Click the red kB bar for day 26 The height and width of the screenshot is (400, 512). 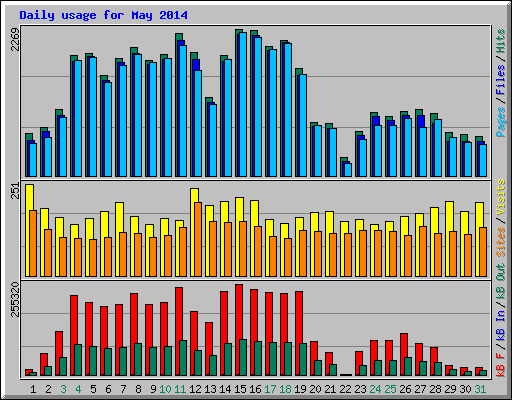tap(402, 354)
